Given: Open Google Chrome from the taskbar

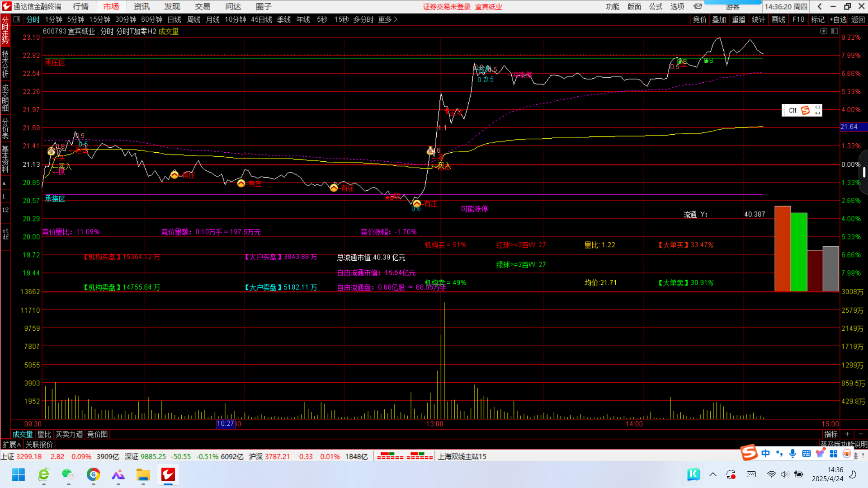Looking at the screenshot, I should 94,474.
